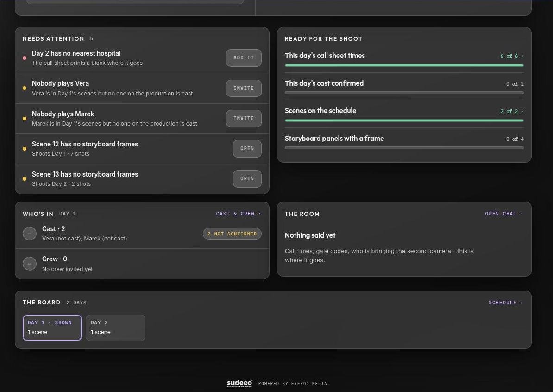This screenshot has width=553, height=392.
Task: Click 'This day's cast confirmed' label
Action: point(324,83)
